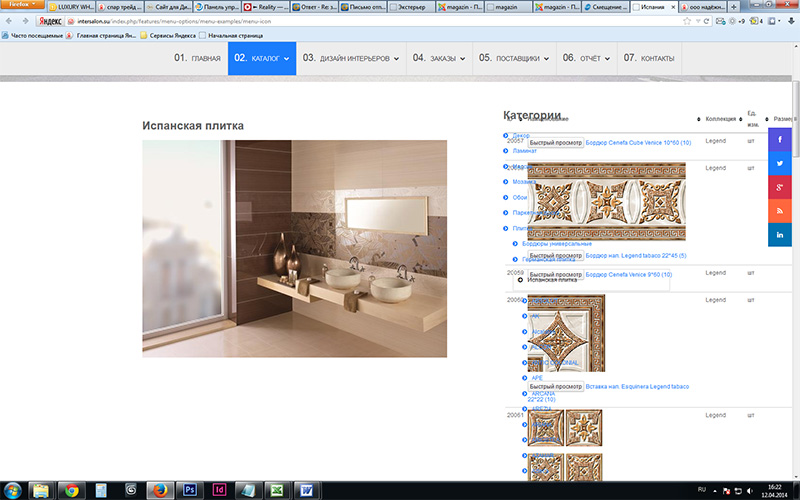
Task: Open the RSS feed icon
Action: [780, 211]
